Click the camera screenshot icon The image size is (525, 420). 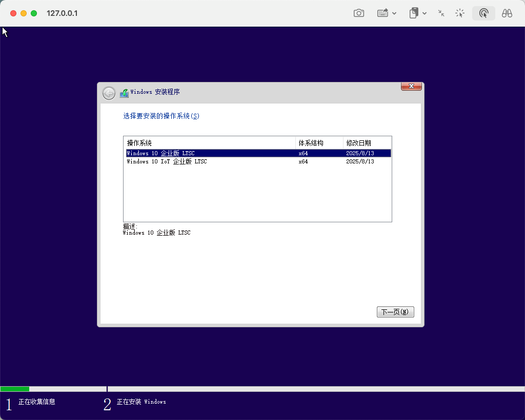point(359,13)
